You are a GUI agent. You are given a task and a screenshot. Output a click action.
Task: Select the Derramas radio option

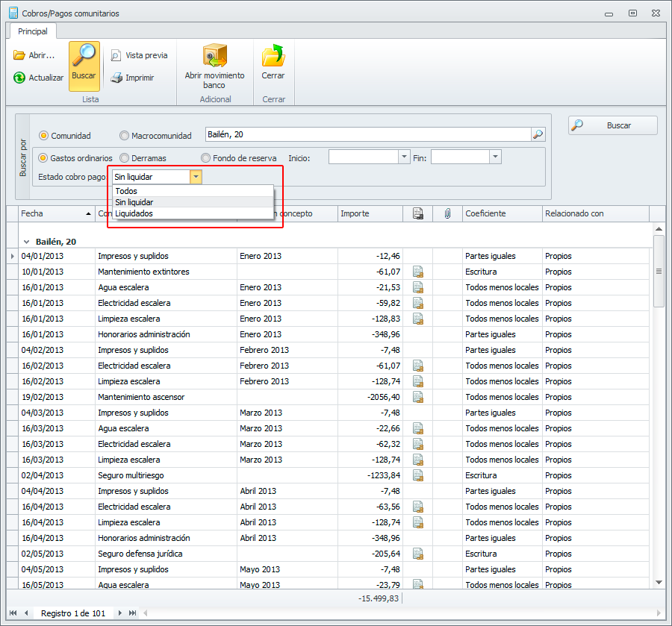click(x=125, y=158)
